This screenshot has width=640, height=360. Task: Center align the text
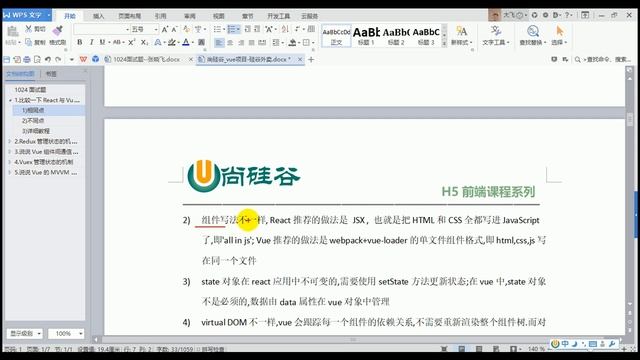pos(230,42)
